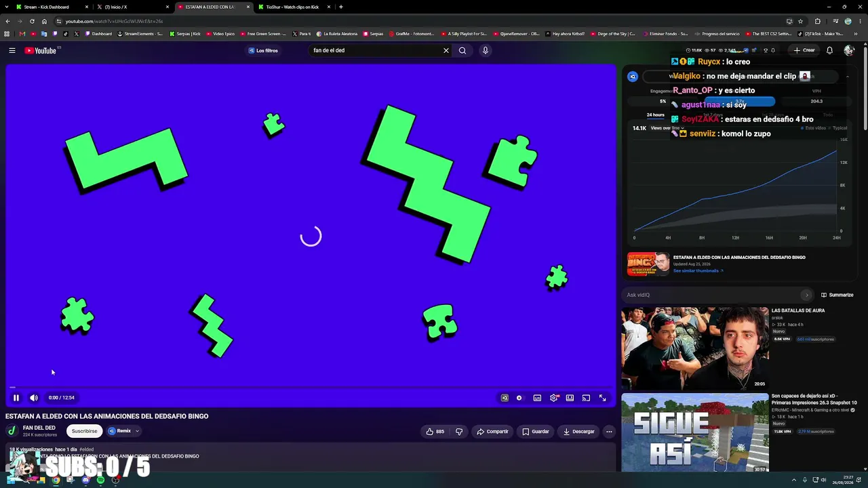Viewport: 868px width, 488px height.
Task: Click the #elded hashtag
Action: tap(87, 449)
